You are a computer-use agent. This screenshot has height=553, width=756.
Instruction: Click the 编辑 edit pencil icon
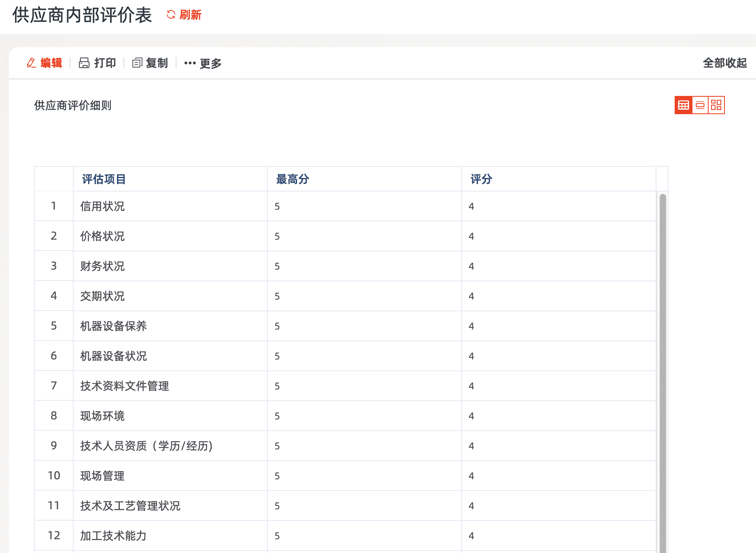[32, 63]
